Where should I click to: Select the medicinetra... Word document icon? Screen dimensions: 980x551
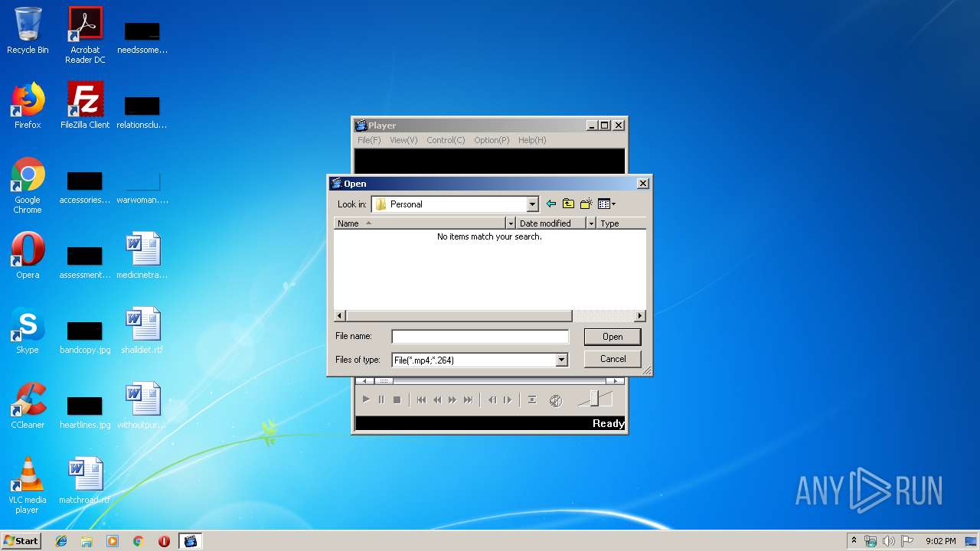click(142, 256)
